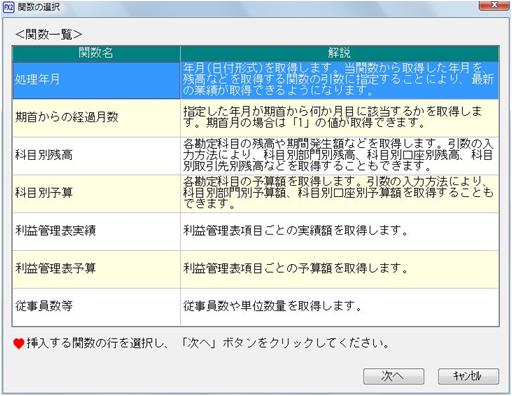512x396 pixels.
Task: Click the description for 期首からの経過月数
Action: coord(340,118)
